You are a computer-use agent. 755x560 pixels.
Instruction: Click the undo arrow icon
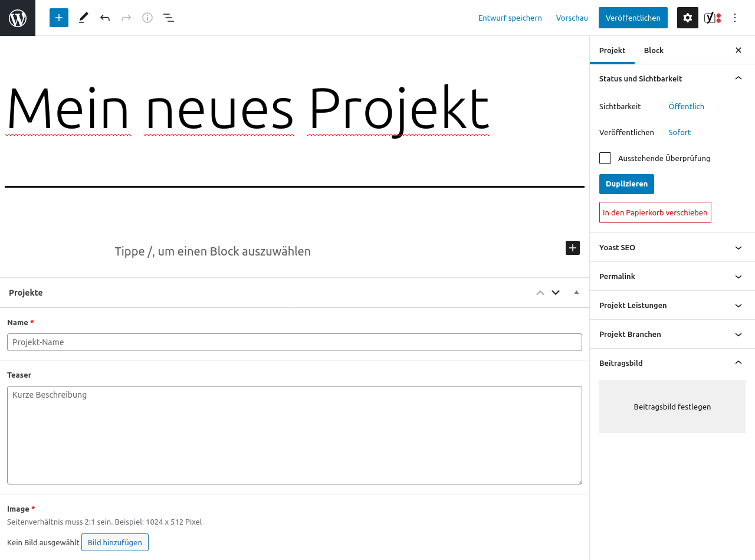coord(105,18)
